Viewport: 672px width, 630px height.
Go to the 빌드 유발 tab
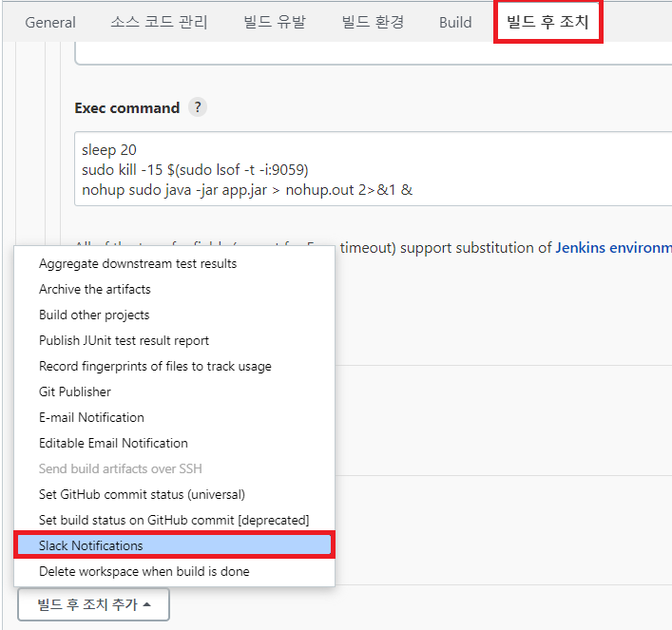tap(275, 22)
